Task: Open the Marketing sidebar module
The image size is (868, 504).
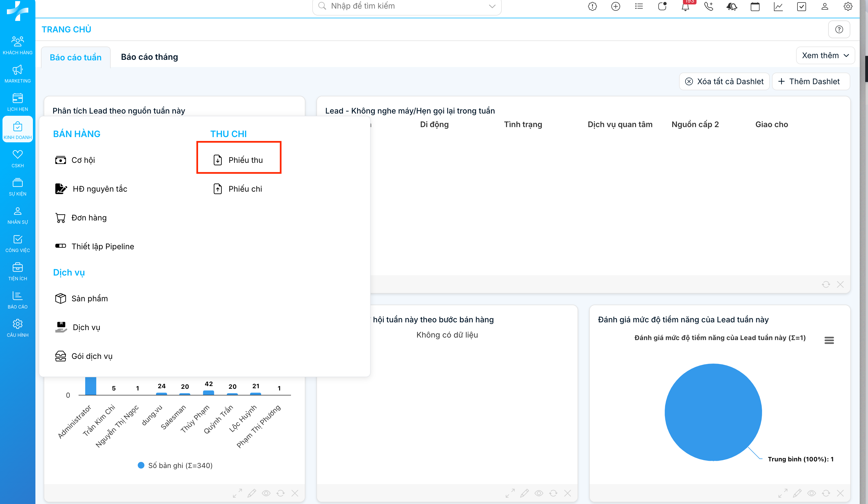Action: pyautogui.click(x=18, y=74)
